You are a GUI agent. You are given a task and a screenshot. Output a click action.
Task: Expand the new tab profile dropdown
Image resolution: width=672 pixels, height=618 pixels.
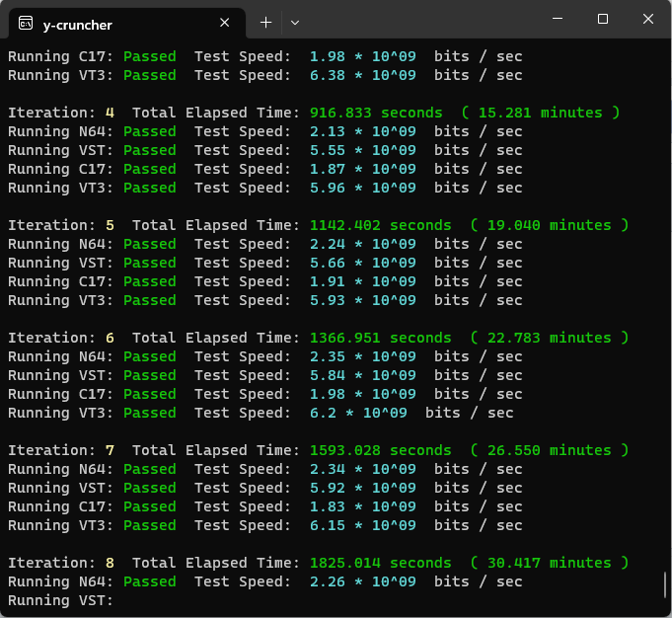(295, 22)
